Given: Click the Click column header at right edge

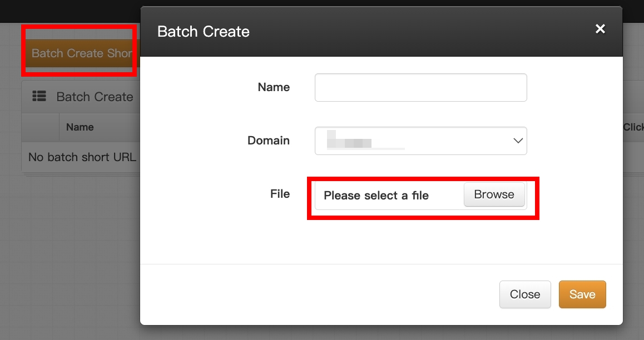Looking at the screenshot, I should pyautogui.click(x=633, y=127).
